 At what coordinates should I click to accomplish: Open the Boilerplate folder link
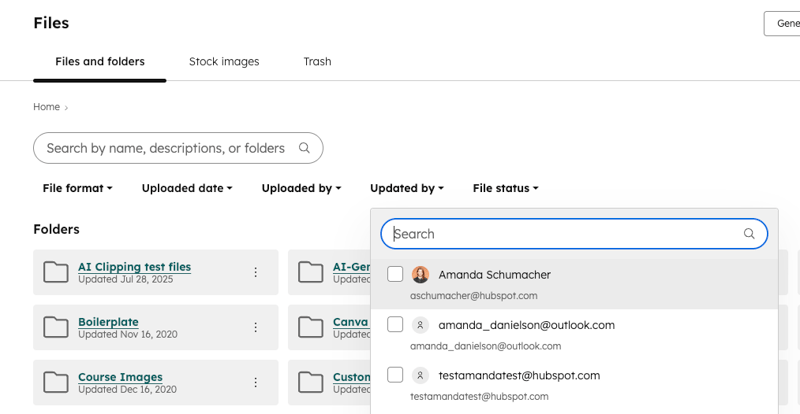108,322
